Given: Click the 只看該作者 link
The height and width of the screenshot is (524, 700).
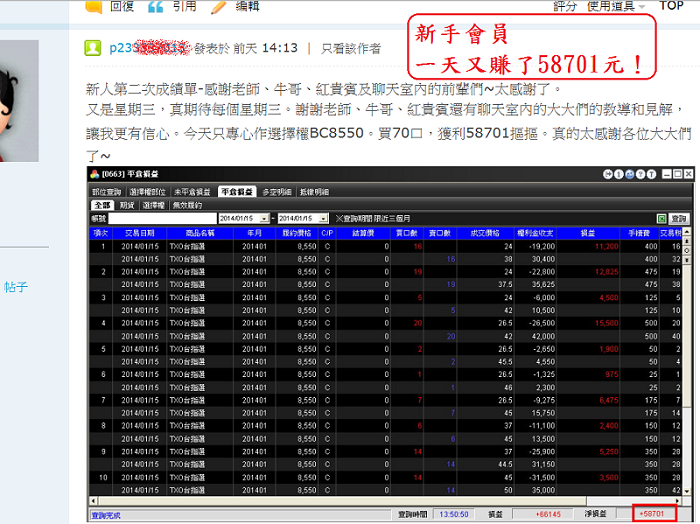Looking at the screenshot, I should 351,49.
